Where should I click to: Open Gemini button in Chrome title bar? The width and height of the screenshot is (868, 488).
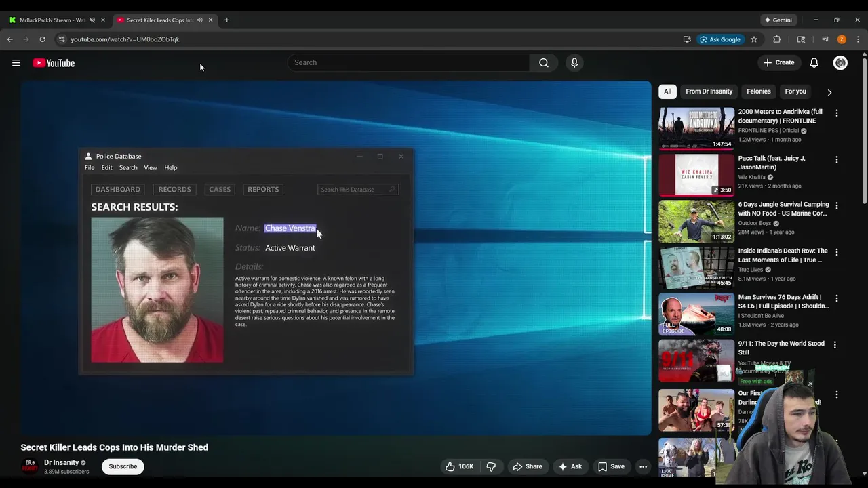click(777, 20)
